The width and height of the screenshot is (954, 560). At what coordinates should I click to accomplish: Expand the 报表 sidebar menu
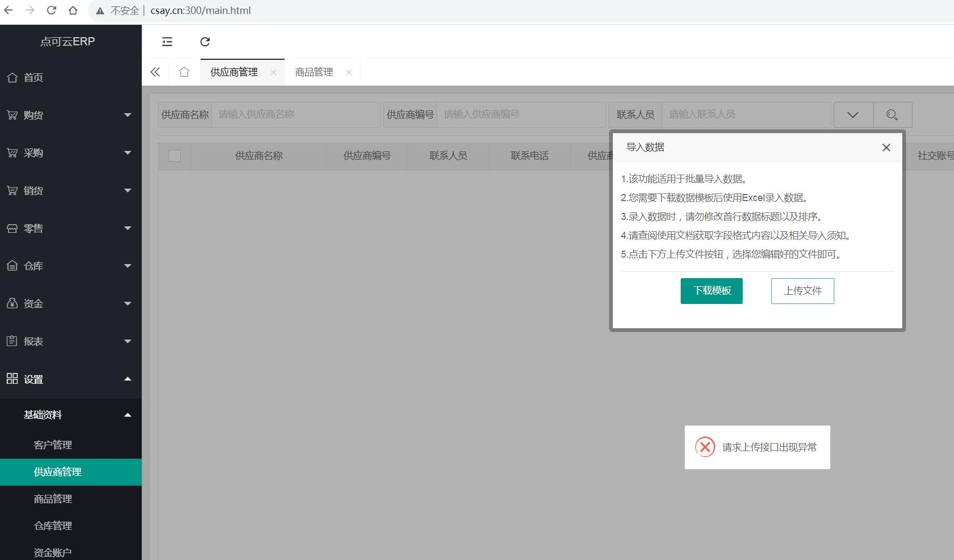tap(71, 342)
